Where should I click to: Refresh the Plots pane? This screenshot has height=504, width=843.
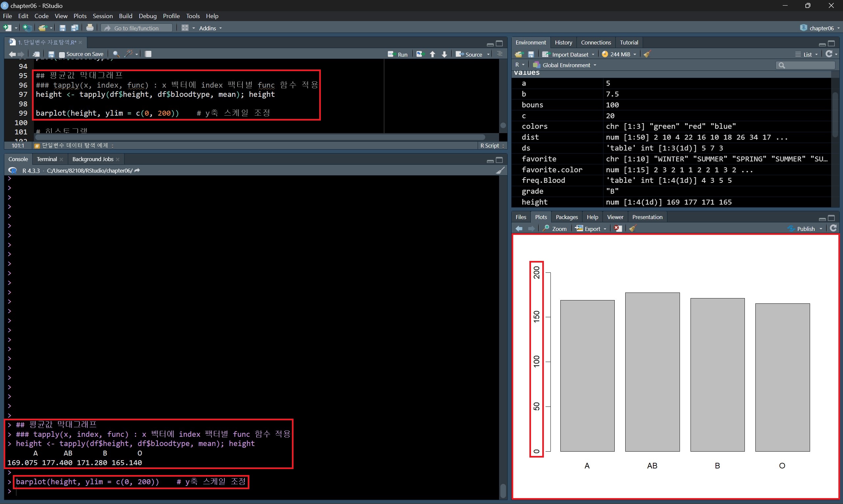[833, 228]
